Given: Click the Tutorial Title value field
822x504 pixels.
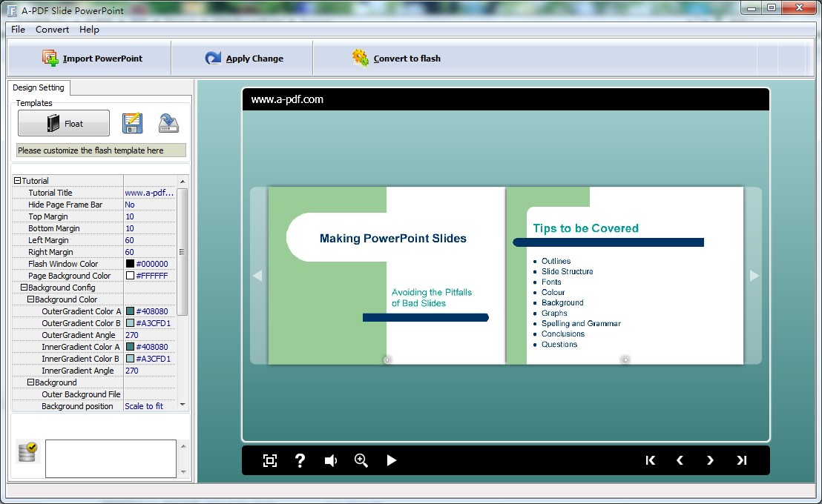Looking at the screenshot, I should (149, 193).
